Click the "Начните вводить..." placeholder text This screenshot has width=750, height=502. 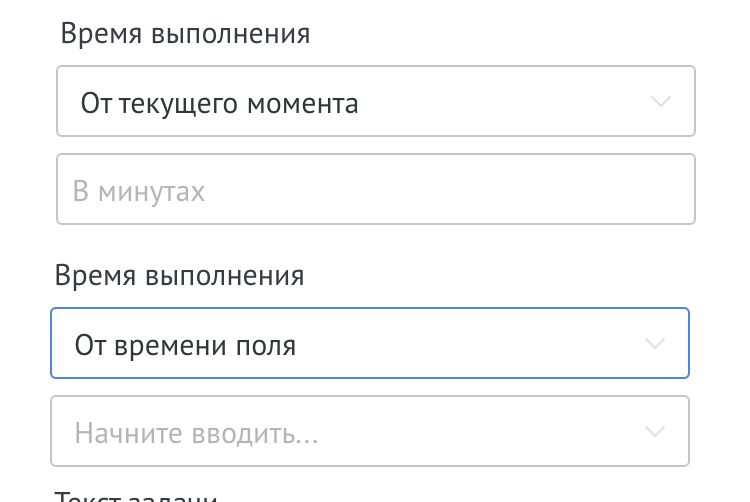pyautogui.click(x=196, y=433)
